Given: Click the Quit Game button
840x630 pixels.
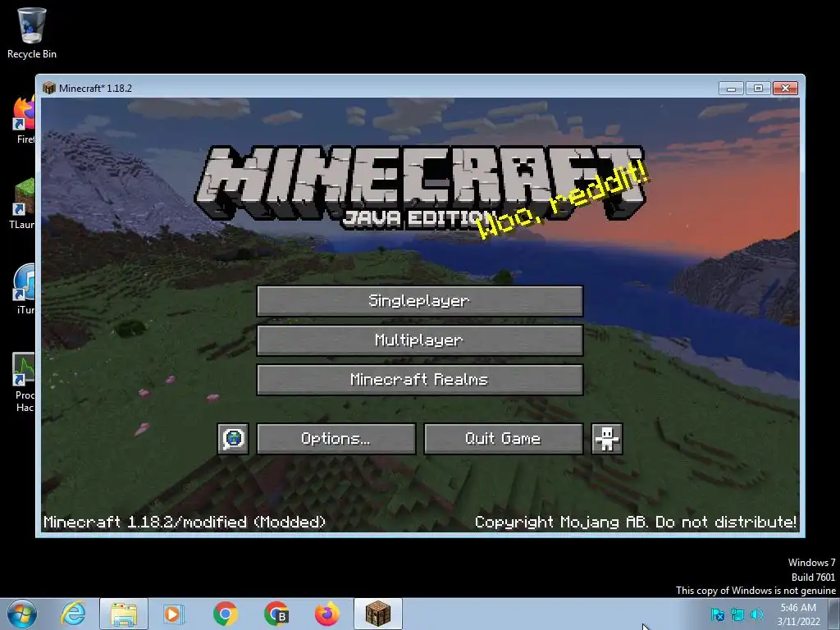Looking at the screenshot, I should (503, 439).
